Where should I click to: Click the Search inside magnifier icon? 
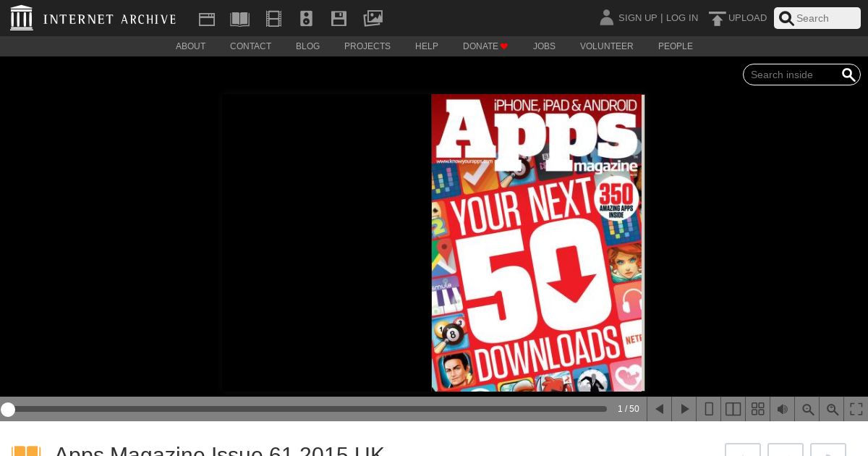848,75
